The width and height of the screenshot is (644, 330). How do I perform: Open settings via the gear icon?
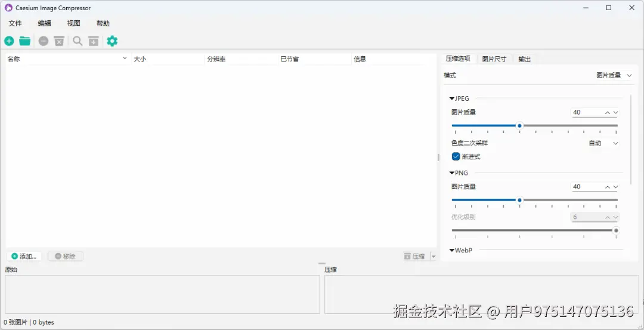[112, 41]
